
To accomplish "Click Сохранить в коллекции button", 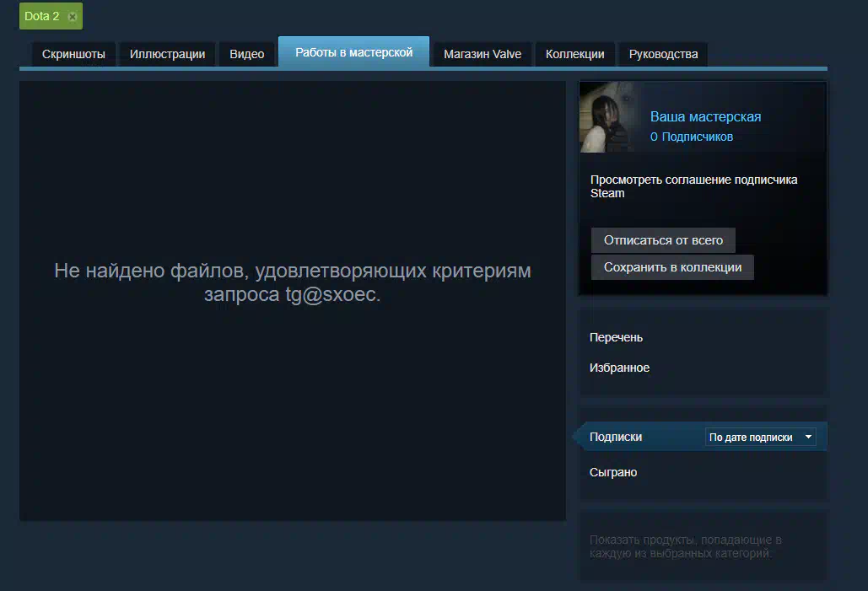I will (x=672, y=267).
